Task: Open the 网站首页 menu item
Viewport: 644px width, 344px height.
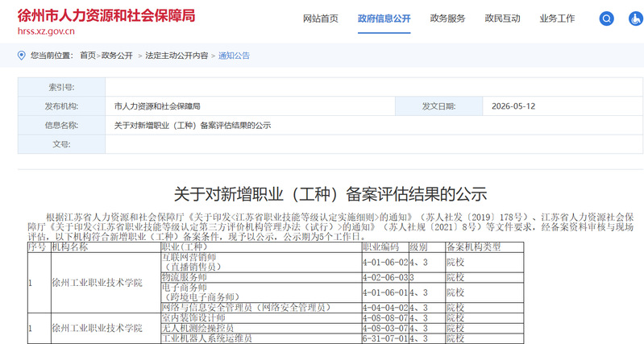Action: click(320, 19)
